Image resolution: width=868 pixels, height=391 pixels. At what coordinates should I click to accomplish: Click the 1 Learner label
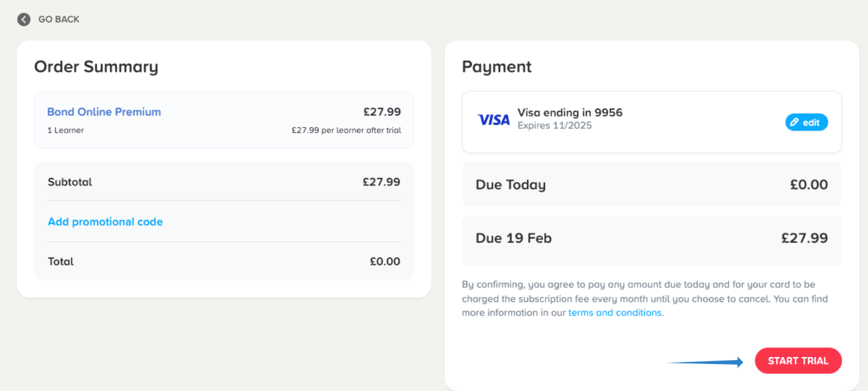(66, 130)
